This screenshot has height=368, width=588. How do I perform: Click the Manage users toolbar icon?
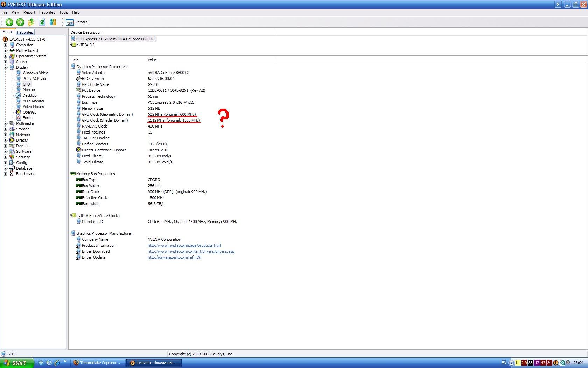(x=53, y=22)
